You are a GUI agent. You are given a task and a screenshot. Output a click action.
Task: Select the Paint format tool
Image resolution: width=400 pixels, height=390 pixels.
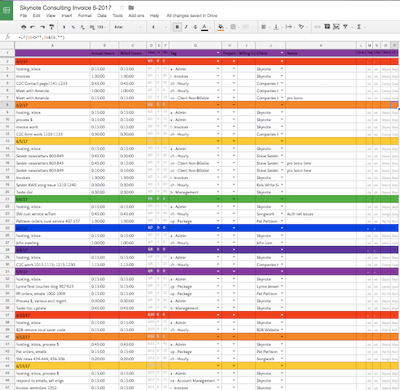click(x=52, y=27)
